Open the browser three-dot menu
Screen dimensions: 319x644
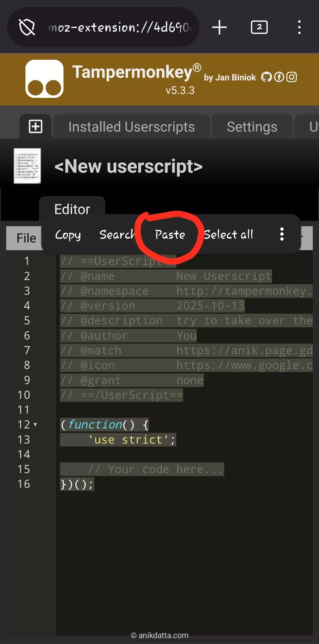299,27
